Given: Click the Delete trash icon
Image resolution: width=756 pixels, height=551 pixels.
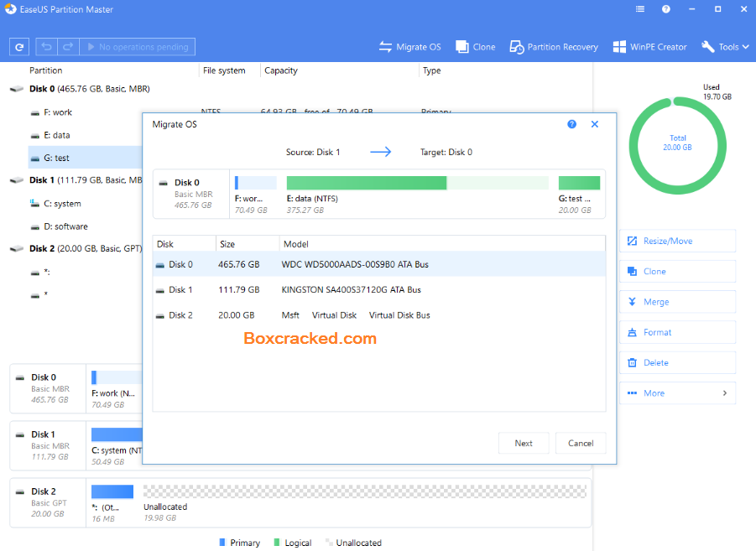Looking at the screenshot, I should tap(632, 362).
